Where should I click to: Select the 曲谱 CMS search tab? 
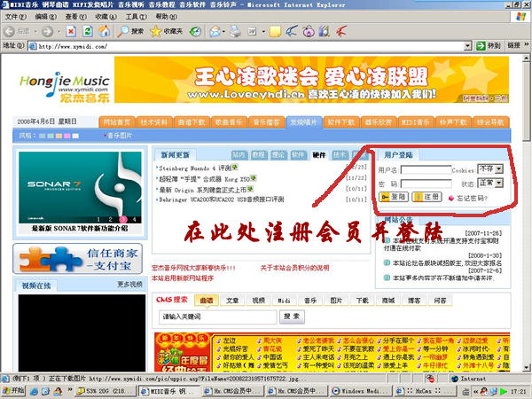click(x=207, y=301)
